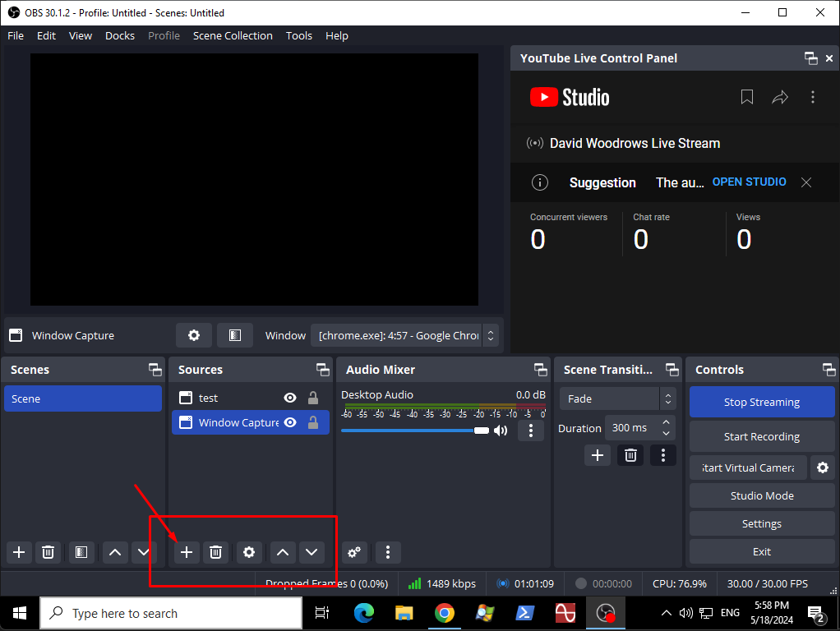Click the Desktop Audio volume slider
This screenshot has width=840, height=631.
click(411, 431)
